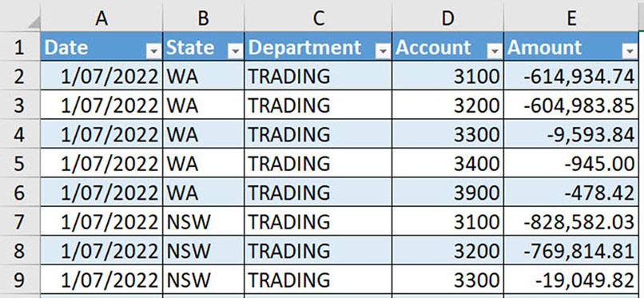Select row 7 header
This screenshot has width=644, height=298.
pos(20,221)
